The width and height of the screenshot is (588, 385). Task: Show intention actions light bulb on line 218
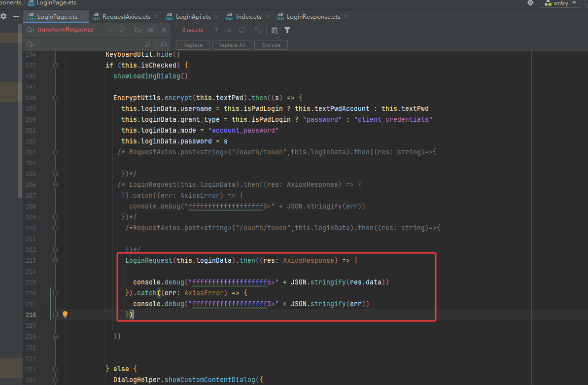(65, 315)
